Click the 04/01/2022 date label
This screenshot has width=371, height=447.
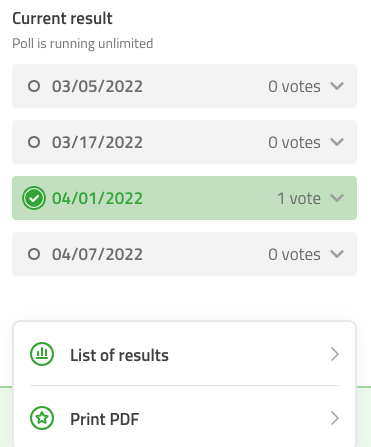coord(97,198)
